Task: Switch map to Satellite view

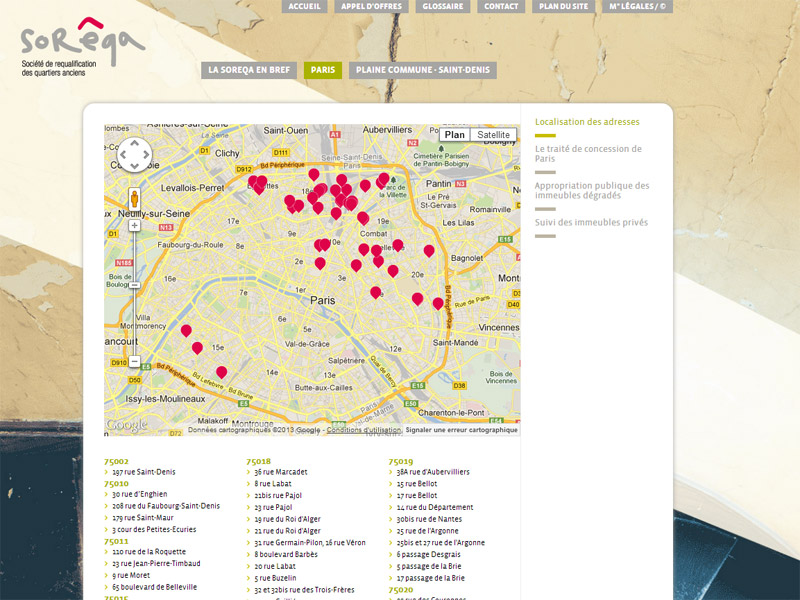Action: [493, 135]
